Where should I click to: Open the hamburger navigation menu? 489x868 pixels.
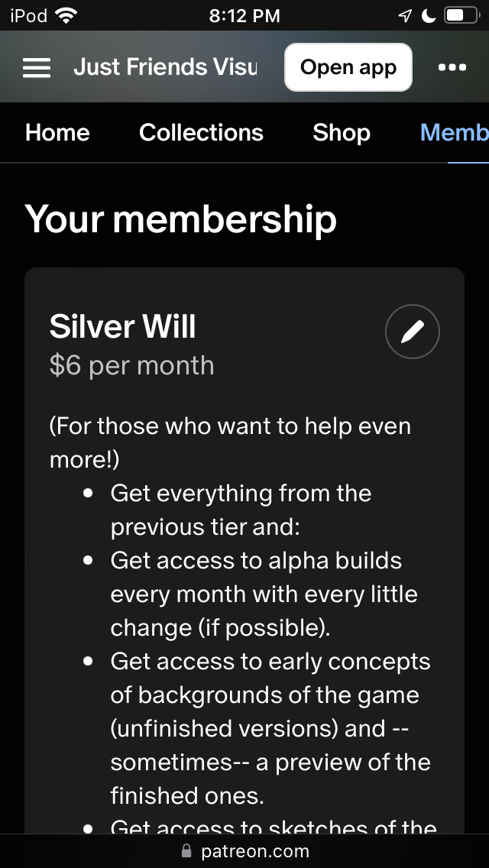[37, 68]
